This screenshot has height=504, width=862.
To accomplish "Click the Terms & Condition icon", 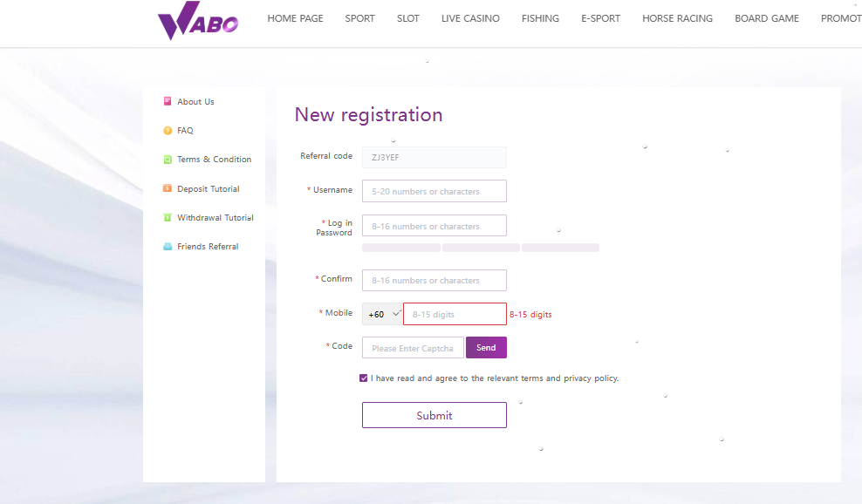I will tap(168, 160).
